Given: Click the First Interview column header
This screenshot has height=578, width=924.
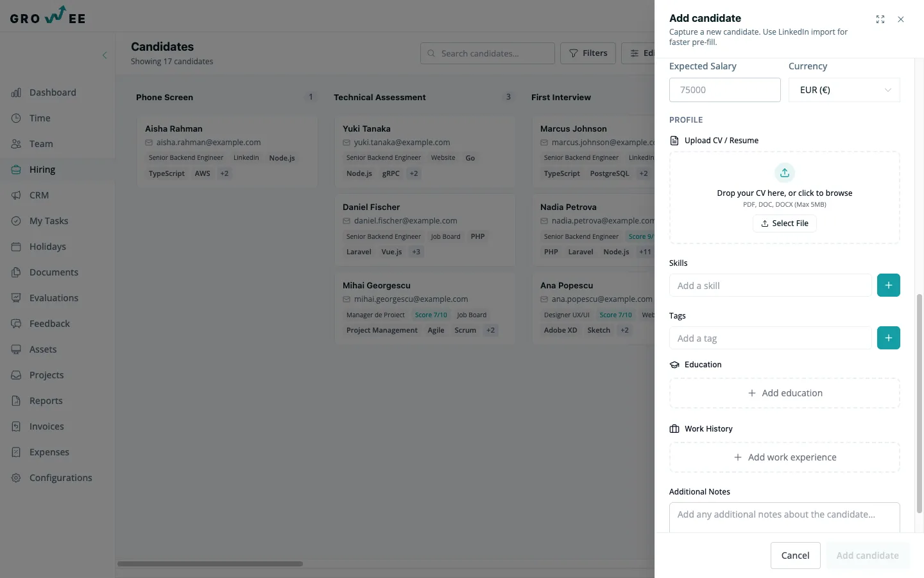Looking at the screenshot, I should pos(561,98).
